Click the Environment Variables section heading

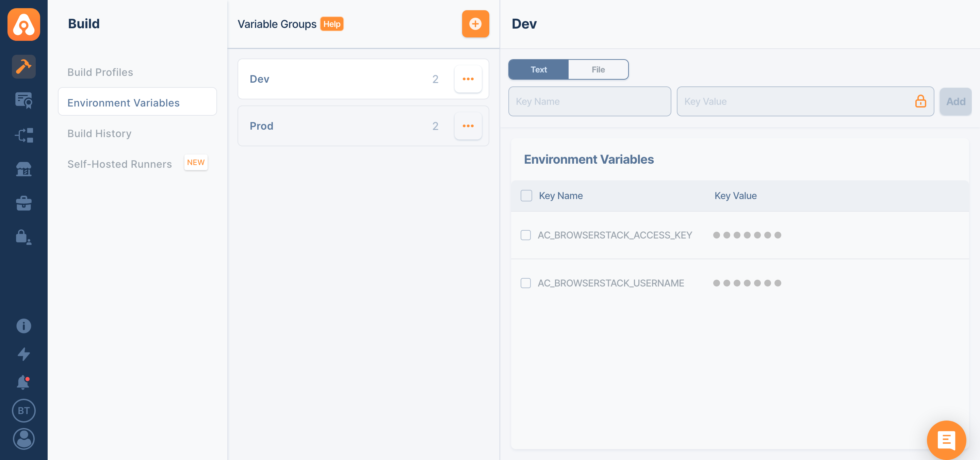click(589, 159)
